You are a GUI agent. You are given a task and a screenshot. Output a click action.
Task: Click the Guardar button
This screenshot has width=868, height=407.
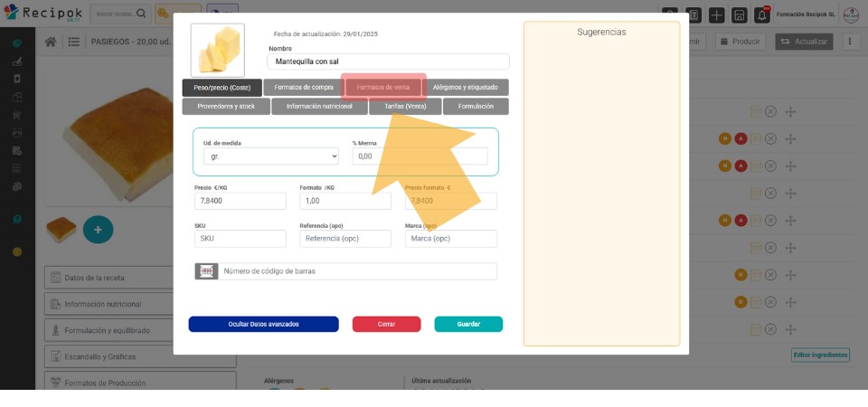(468, 324)
